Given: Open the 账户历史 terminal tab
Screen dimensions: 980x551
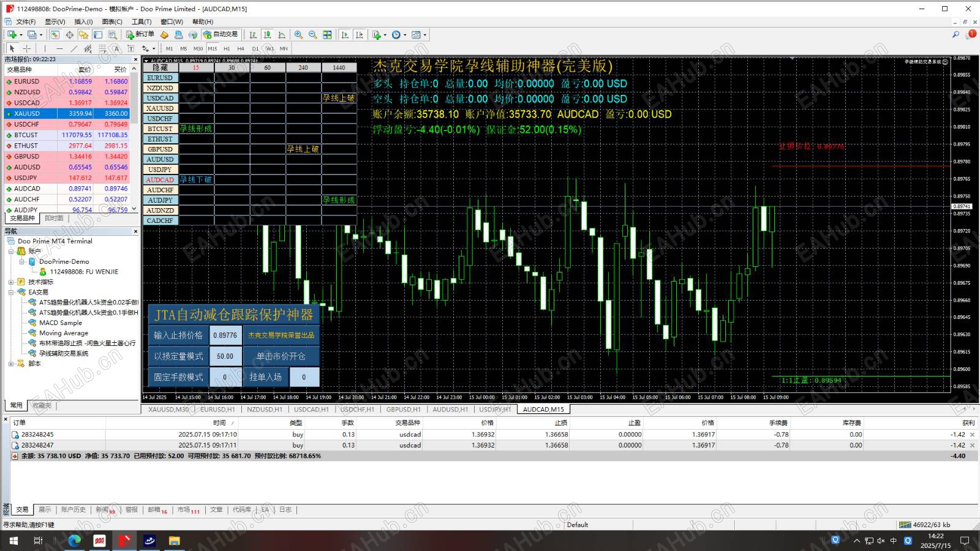Looking at the screenshot, I should pyautogui.click(x=73, y=509).
